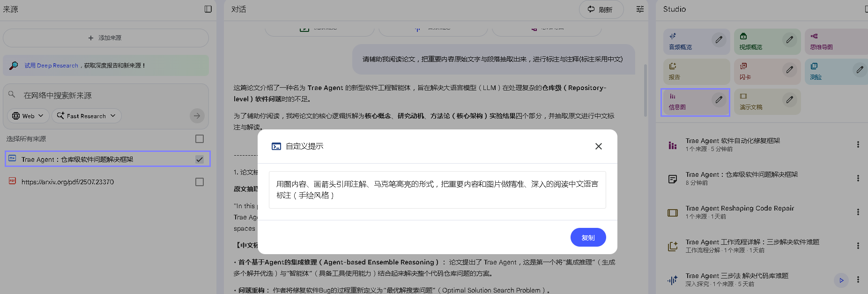
Task: Open the 试用 Deep Research link
Action: (x=51, y=66)
